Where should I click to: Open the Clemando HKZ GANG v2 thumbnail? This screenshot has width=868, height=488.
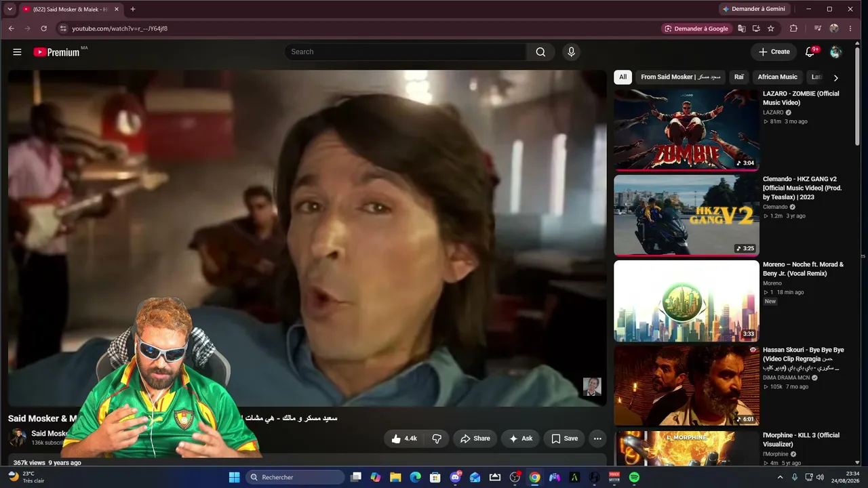686,215
